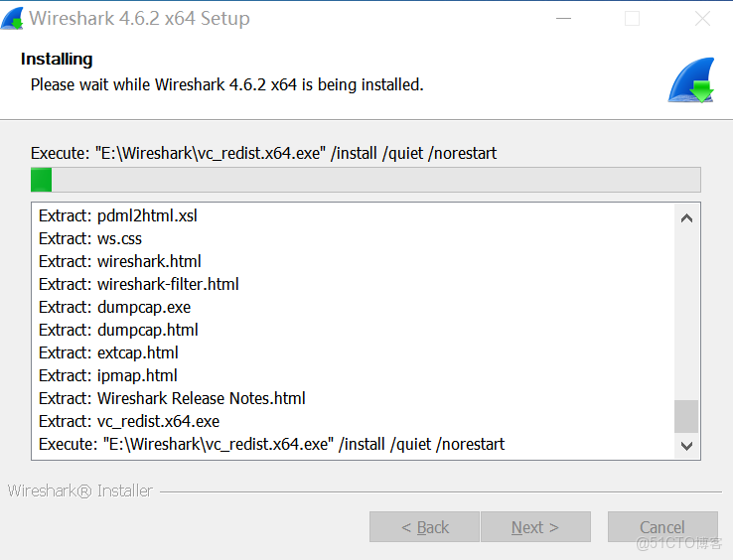Select the "Extract: extcap.html" log line
Image resolution: width=733 pixels, height=560 pixels.
[108, 352]
